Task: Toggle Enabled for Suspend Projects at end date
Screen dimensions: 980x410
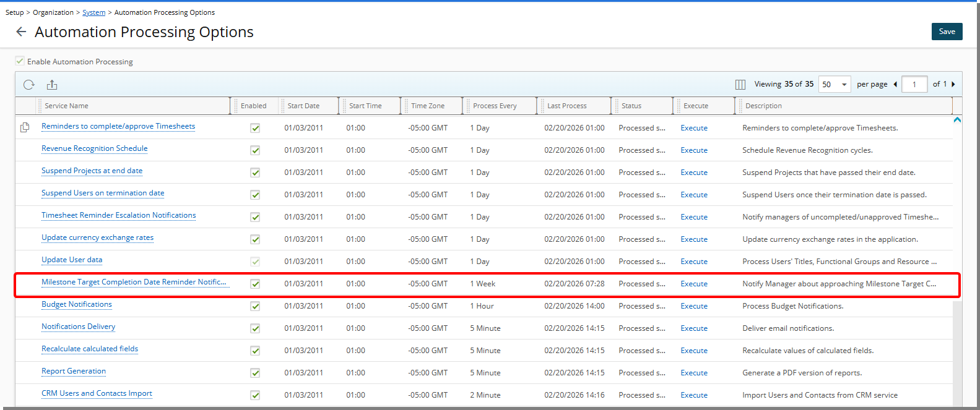Action: tap(255, 173)
